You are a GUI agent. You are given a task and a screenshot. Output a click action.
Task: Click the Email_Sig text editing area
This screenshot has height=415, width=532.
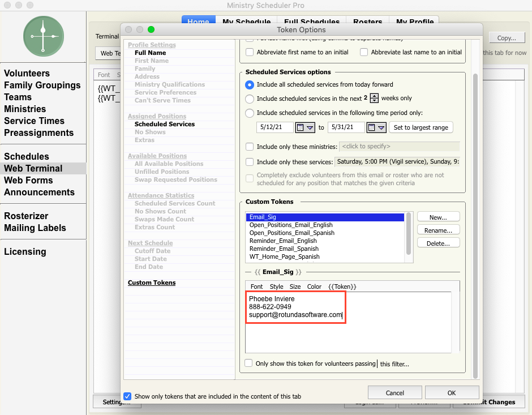tap(348, 334)
